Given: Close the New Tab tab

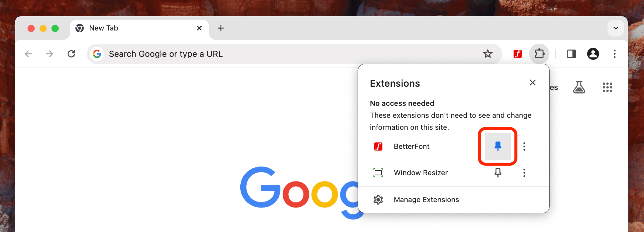Looking at the screenshot, I should point(199,28).
